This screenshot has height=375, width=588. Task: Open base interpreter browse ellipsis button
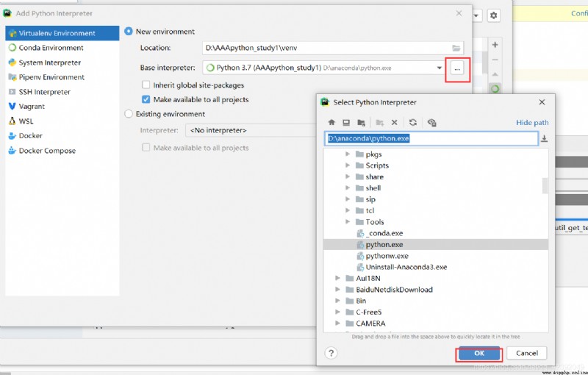coord(456,68)
